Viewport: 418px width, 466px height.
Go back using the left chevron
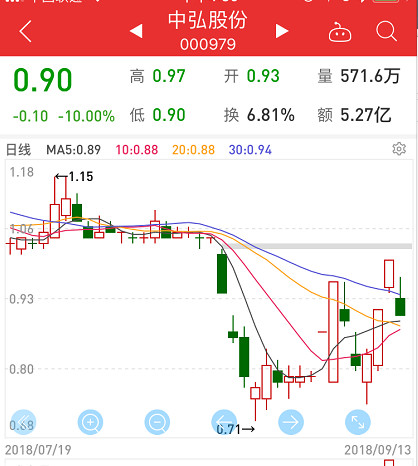coord(25,31)
